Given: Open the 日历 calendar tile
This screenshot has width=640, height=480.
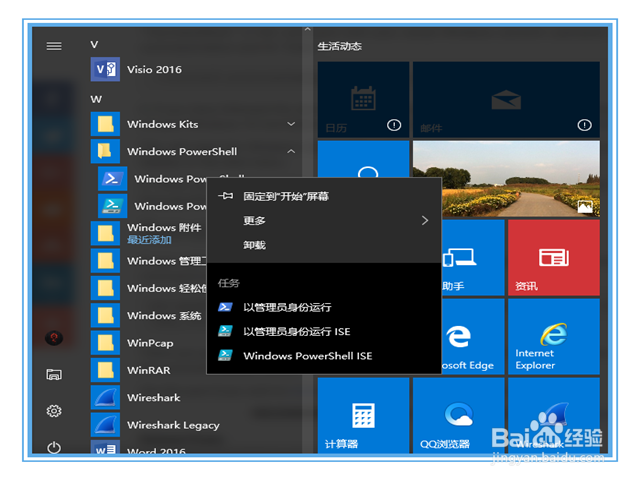Looking at the screenshot, I should tap(363, 100).
